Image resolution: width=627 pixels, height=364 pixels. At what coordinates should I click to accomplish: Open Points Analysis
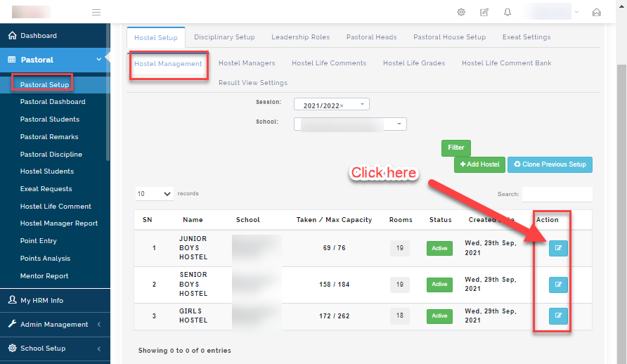click(x=45, y=258)
